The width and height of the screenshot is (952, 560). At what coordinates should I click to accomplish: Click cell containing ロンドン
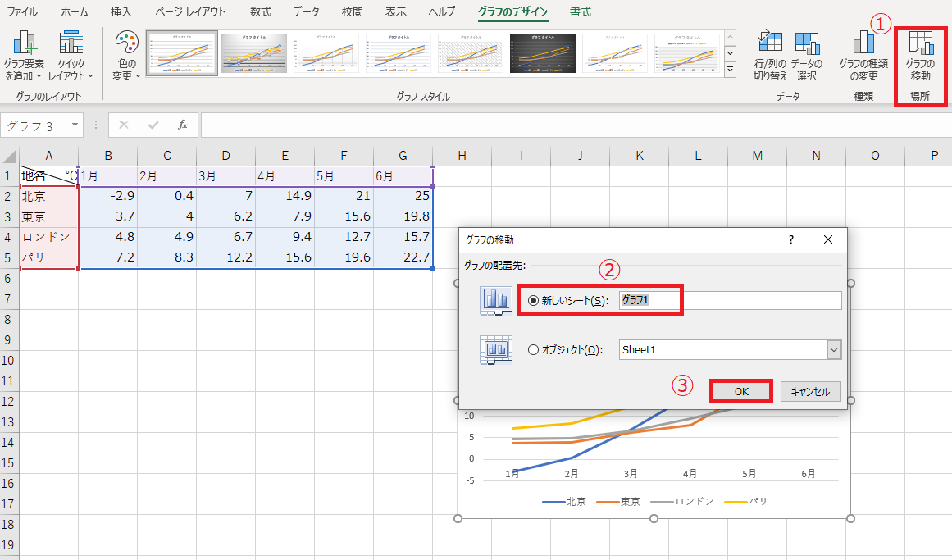pos(48,237)
